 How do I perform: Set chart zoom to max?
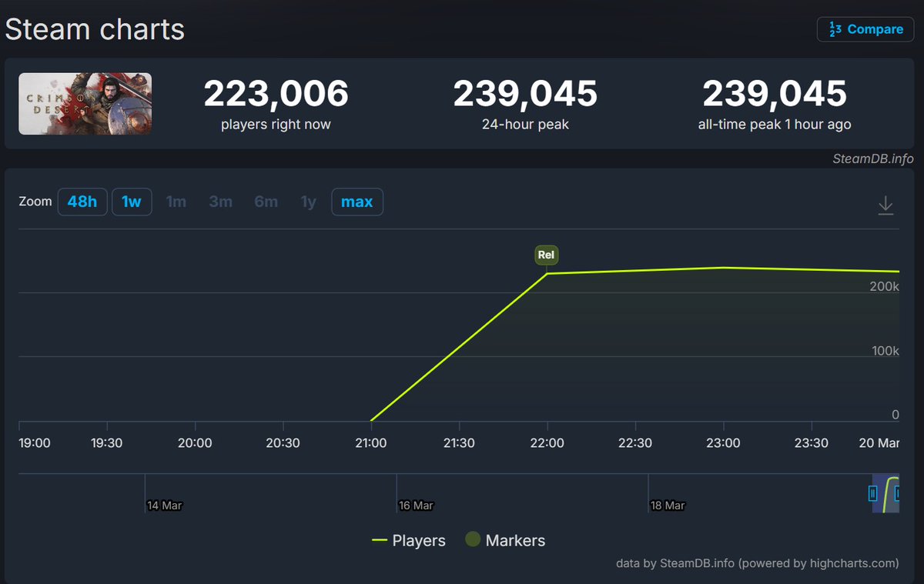[x=357, y=202]
